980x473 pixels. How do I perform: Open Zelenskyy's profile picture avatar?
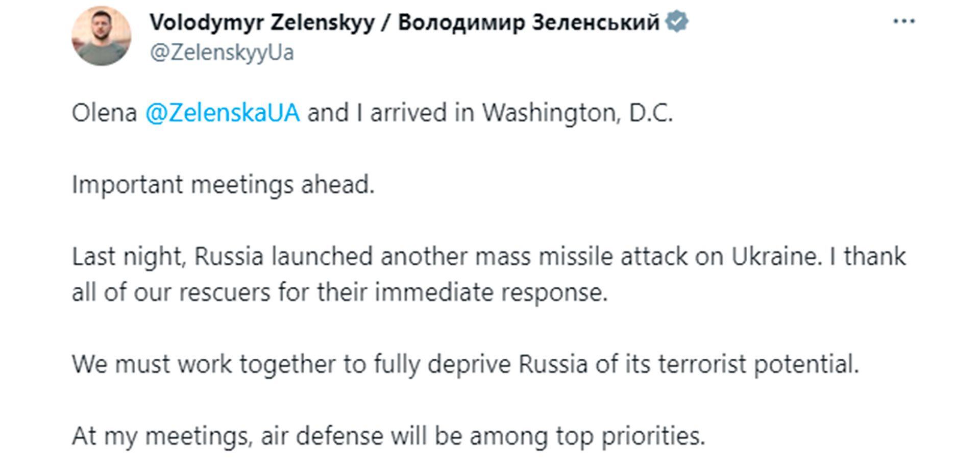coord(101,36)
